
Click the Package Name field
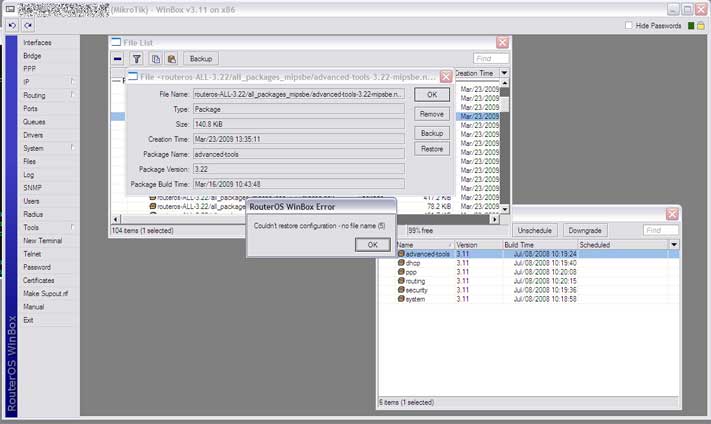point(298,154)
